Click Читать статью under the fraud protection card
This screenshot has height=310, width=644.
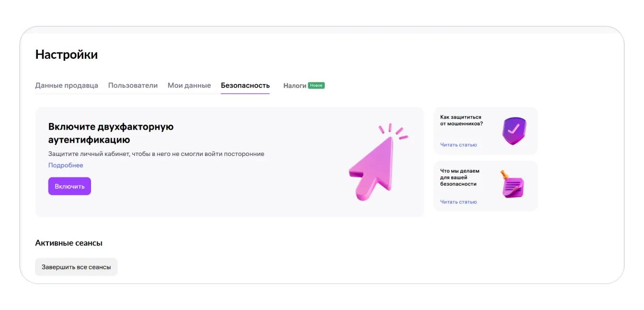(459, 145)
